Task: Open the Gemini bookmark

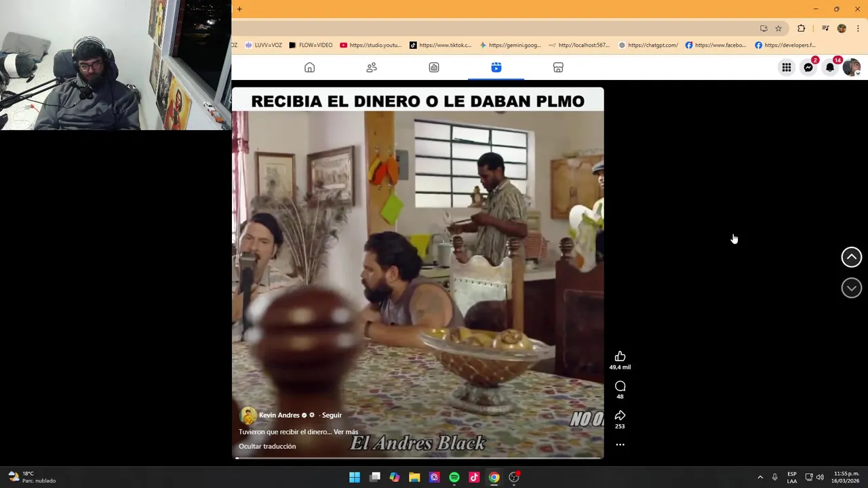Action: 510,45
